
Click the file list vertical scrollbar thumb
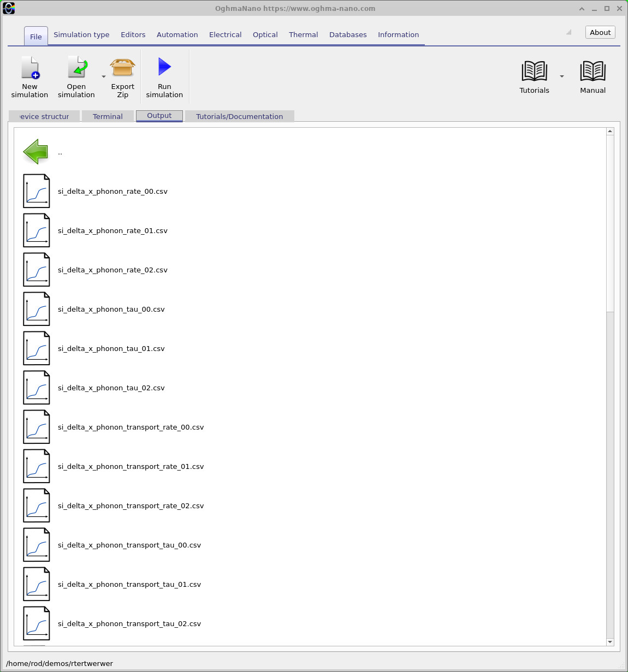610,224
